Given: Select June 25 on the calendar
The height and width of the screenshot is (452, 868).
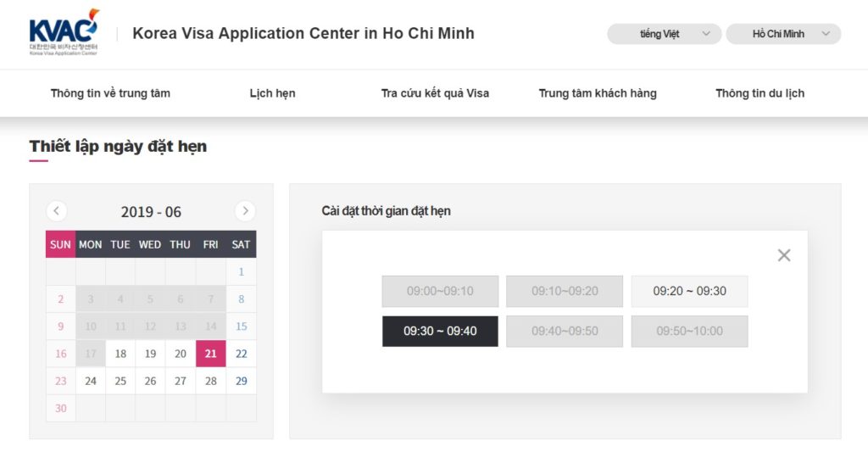Looking at the screenshot, I should click(x=120, y=381).
